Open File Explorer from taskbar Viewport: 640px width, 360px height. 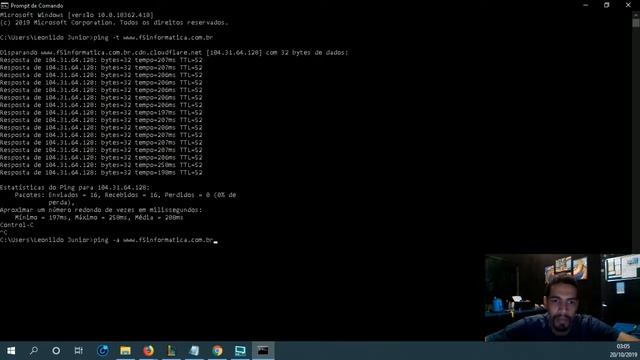pyautogui.click(x=125, y=351)
